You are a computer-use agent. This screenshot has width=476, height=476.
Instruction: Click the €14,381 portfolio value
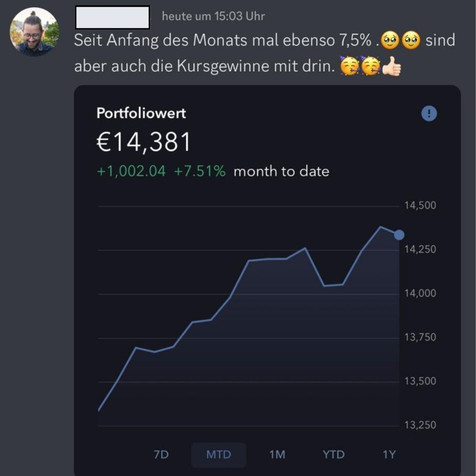tap(144, 142)
